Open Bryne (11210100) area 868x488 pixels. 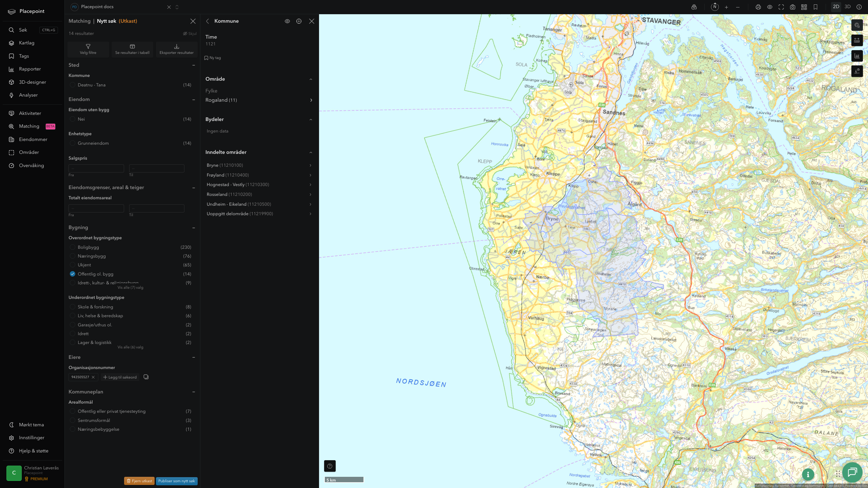coord(259,165)
